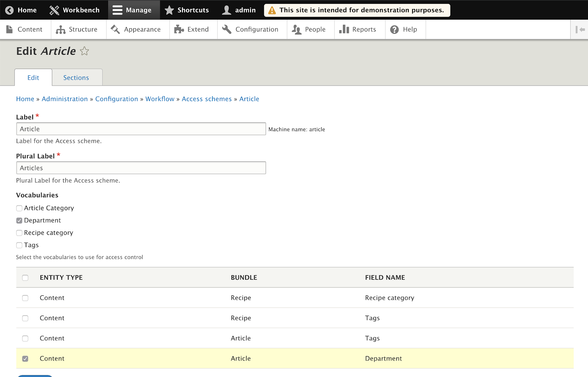Viewport: 588px width, 377px height.
Task: Follow the Article breadcrumb link
Action: click(x=249, y=99)
